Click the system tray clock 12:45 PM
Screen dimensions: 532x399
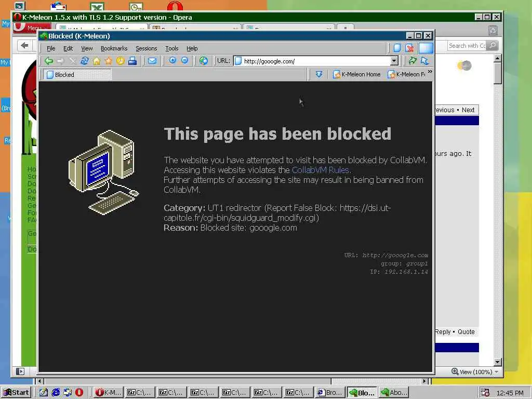tap(510, 393)
